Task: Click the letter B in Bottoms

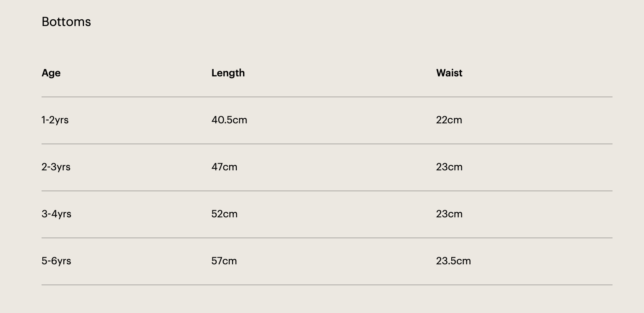Action: click(x=45, y=22)
